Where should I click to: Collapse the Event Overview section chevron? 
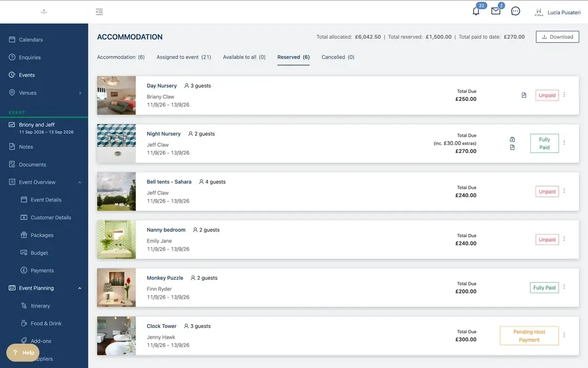(x=80, y=182)
